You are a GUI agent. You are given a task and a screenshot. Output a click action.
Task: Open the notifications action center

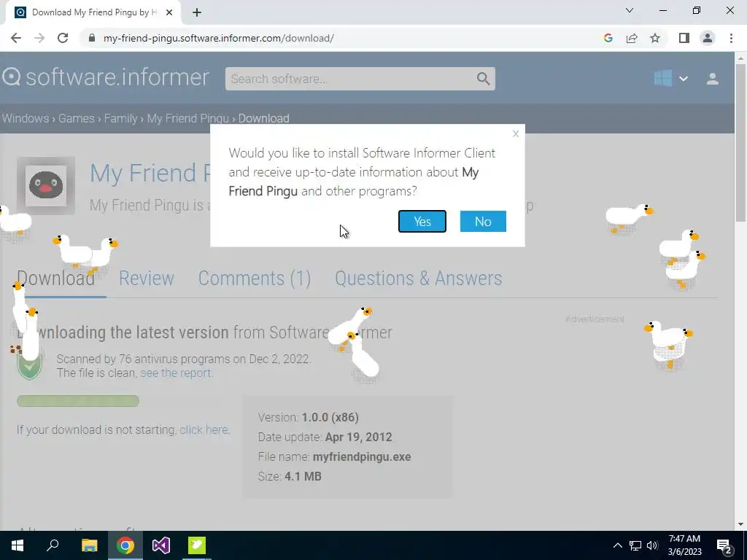coord(724,545)
